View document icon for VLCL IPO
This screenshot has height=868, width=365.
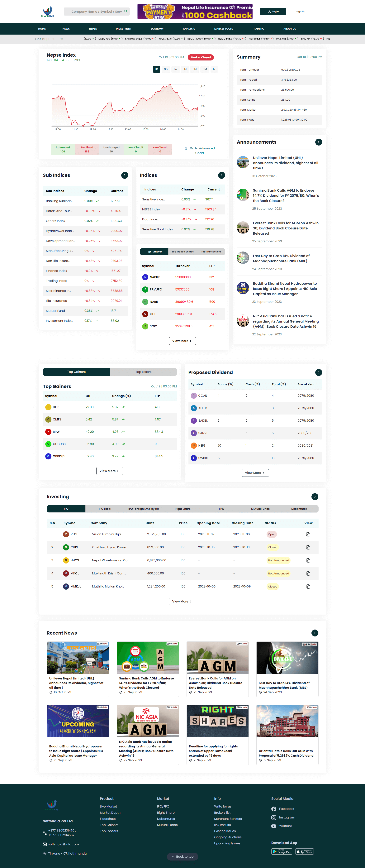[308, 535]
